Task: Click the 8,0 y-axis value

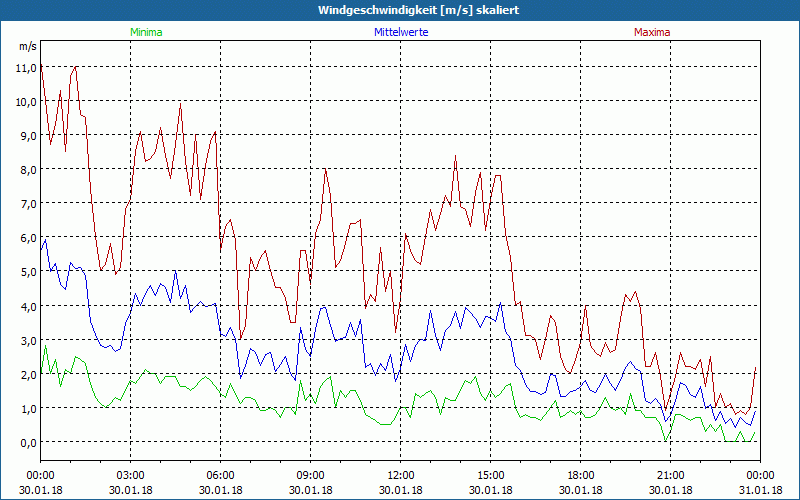Action: (29, 169)
